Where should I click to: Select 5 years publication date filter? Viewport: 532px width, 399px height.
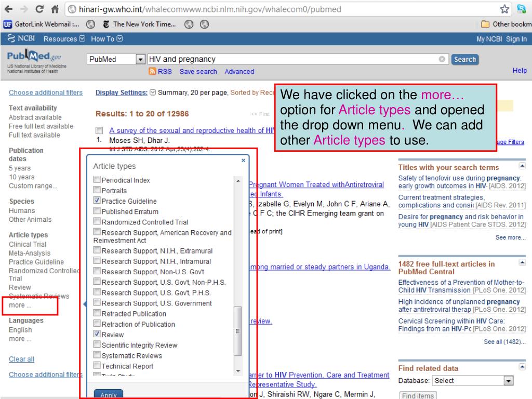pyautogui.click(x=20, y=168)
